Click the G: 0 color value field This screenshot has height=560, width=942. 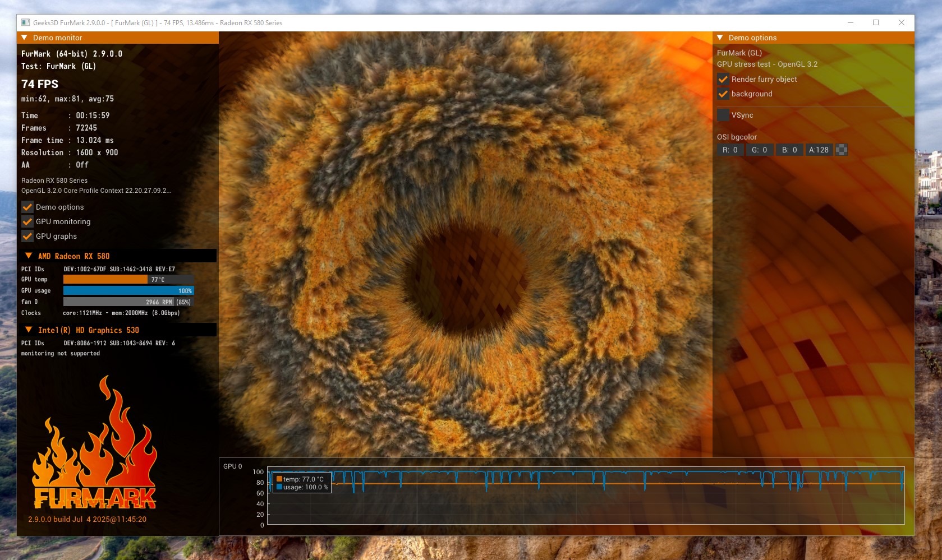click(760, 150)
